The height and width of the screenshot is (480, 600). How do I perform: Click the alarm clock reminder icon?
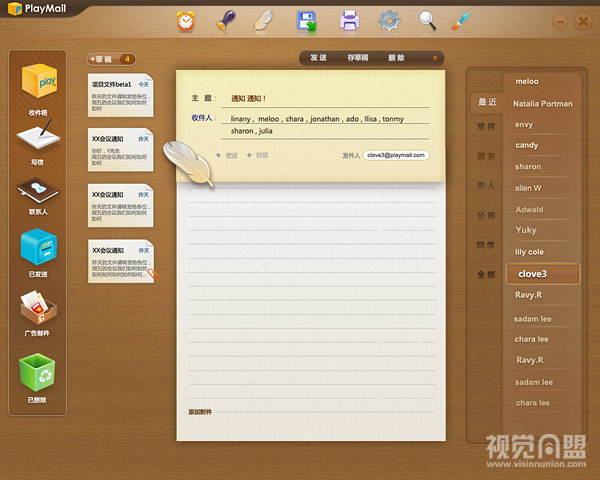pos(186,21)
